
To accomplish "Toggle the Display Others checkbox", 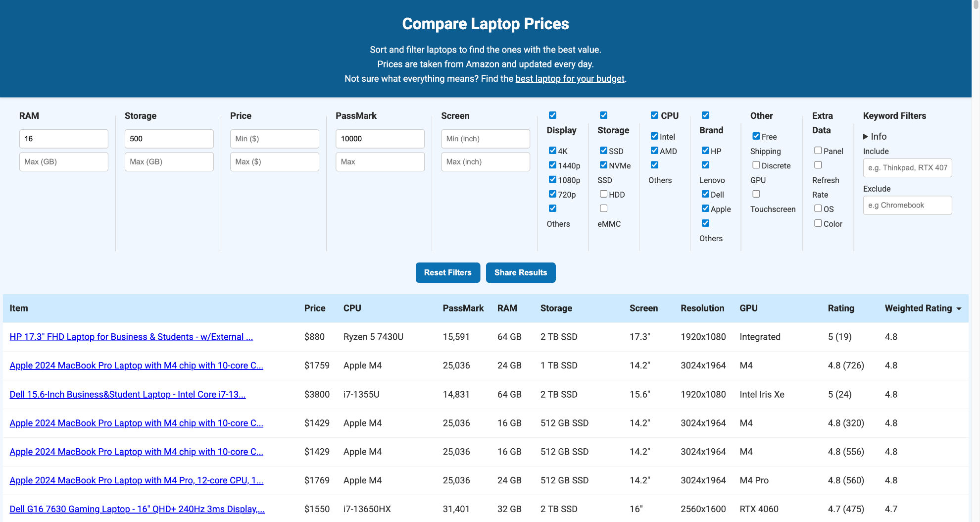I will tap(552, 209).
